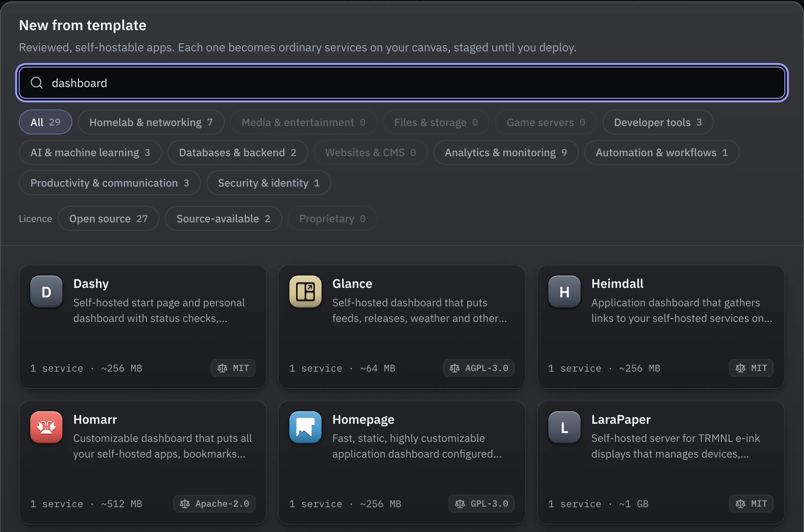Viewport: 804px width, 532px height.
Task: Open the Heimdall app icon
Action: click(564, 292)
